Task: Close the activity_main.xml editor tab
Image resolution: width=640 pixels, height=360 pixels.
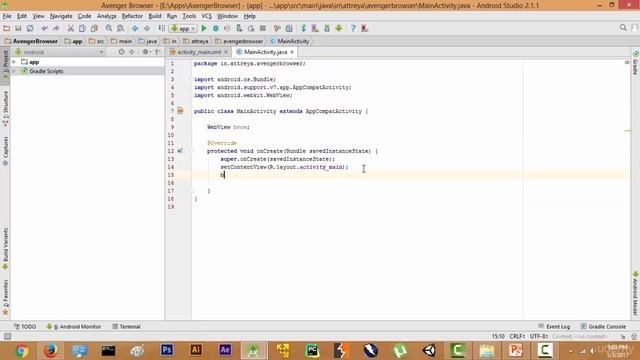Action: (x=226, y=52)
